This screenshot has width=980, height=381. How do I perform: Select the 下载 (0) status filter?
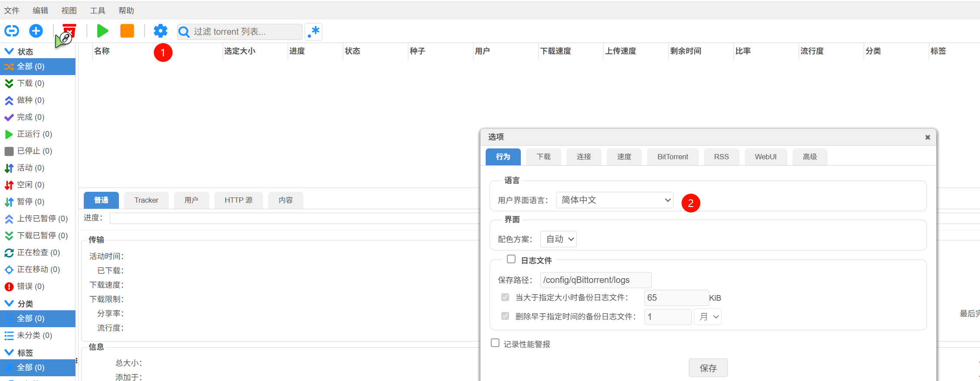pos(38,83)
